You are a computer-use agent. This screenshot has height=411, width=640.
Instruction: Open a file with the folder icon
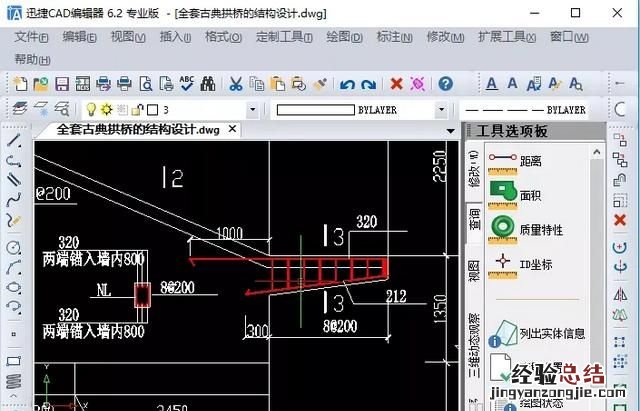coord(41,84)
